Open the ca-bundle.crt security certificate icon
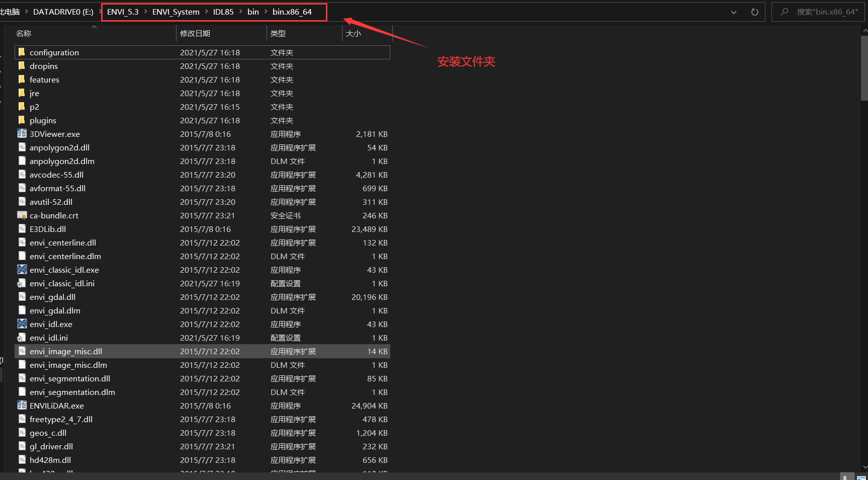Image resolution: width=868 pixels, height=480 pixels. point(22,215)
